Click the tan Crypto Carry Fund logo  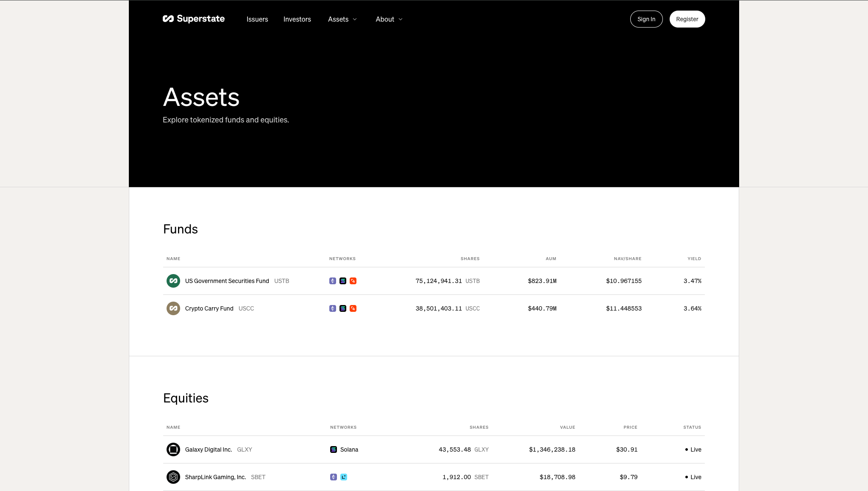(173, 308)
